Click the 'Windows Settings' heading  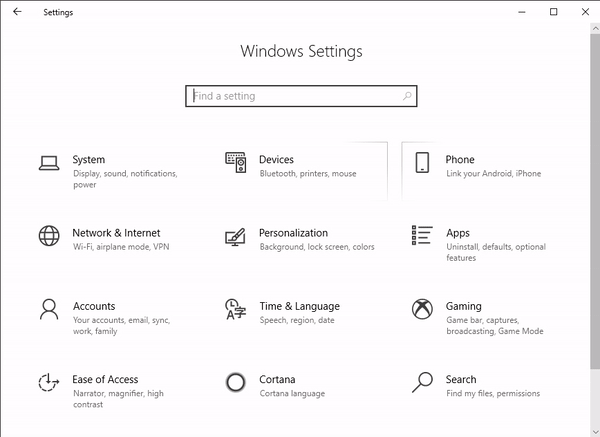(x=301, y=51)
